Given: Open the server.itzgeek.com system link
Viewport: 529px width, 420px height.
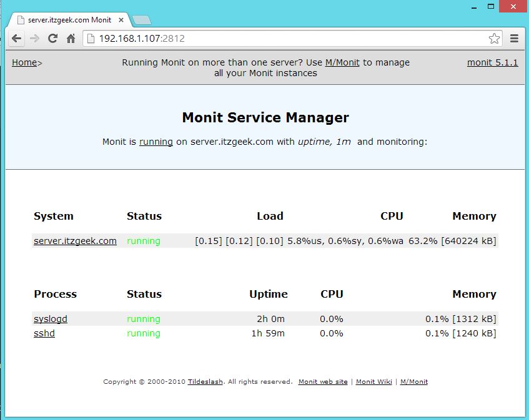Looking at the screenshot, I should coord(75,241).
